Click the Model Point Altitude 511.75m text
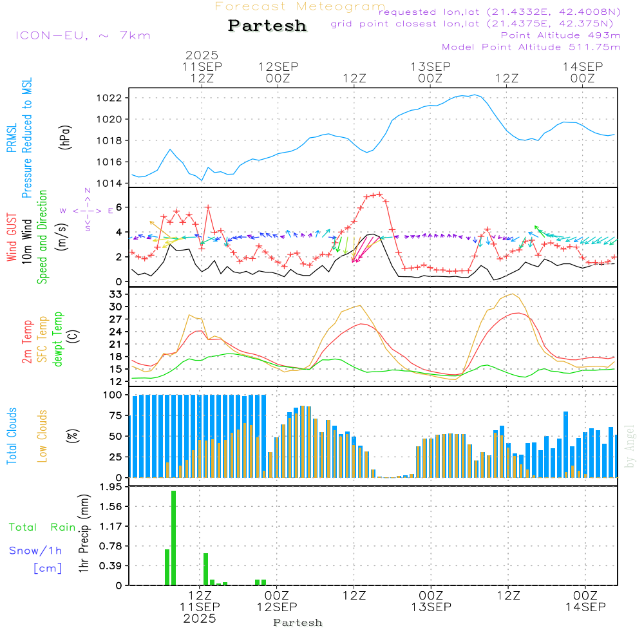This screenshot has height=644, width=644. [x=531, y=47]
